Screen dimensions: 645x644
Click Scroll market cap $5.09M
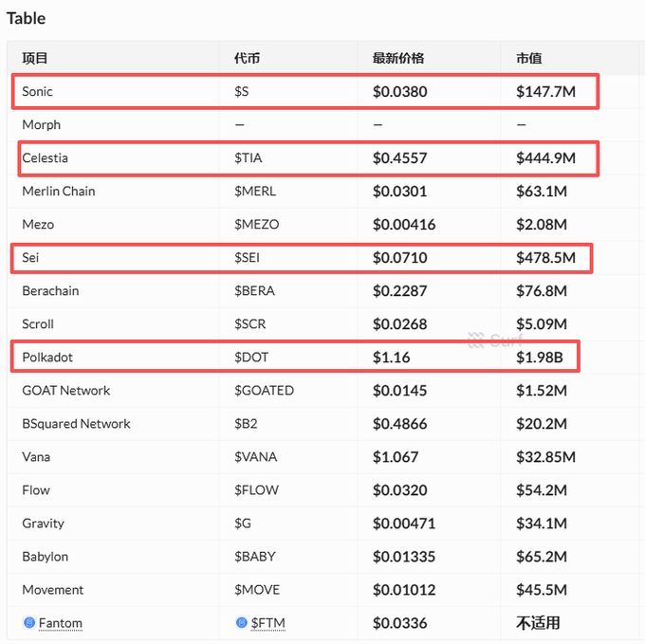(x=542, y=324)
